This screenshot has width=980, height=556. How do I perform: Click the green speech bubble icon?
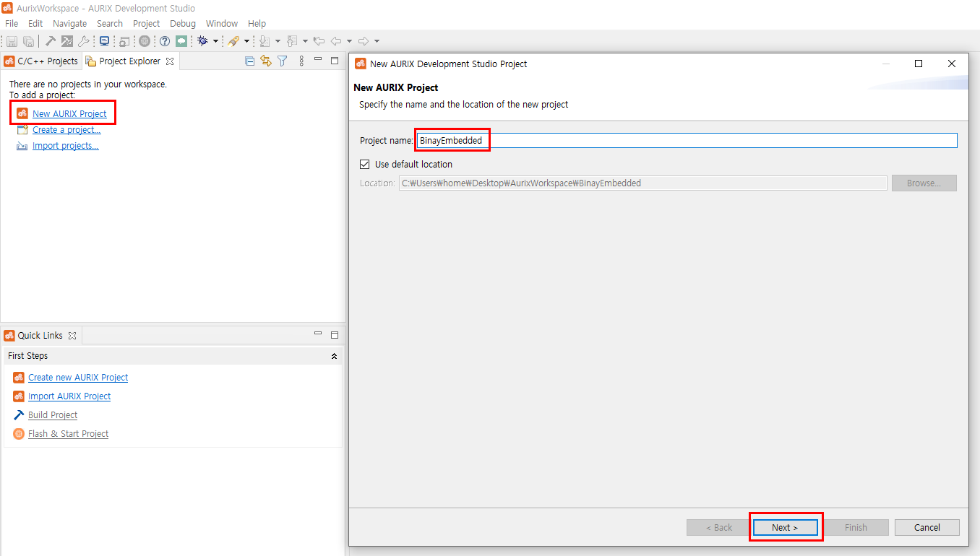click(181, 41)
